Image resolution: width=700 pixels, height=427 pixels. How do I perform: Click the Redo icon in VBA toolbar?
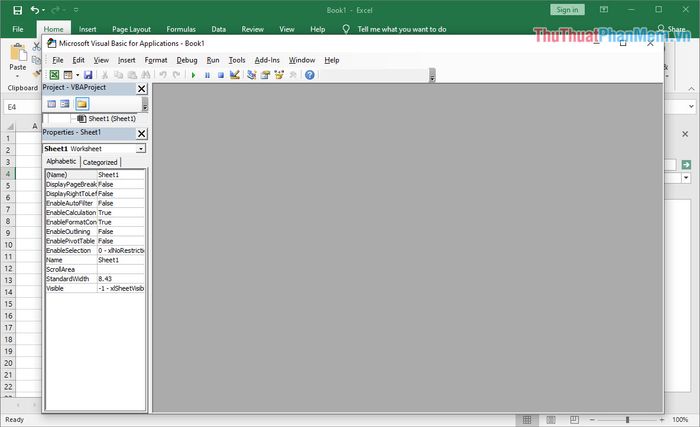pos(177,75)
